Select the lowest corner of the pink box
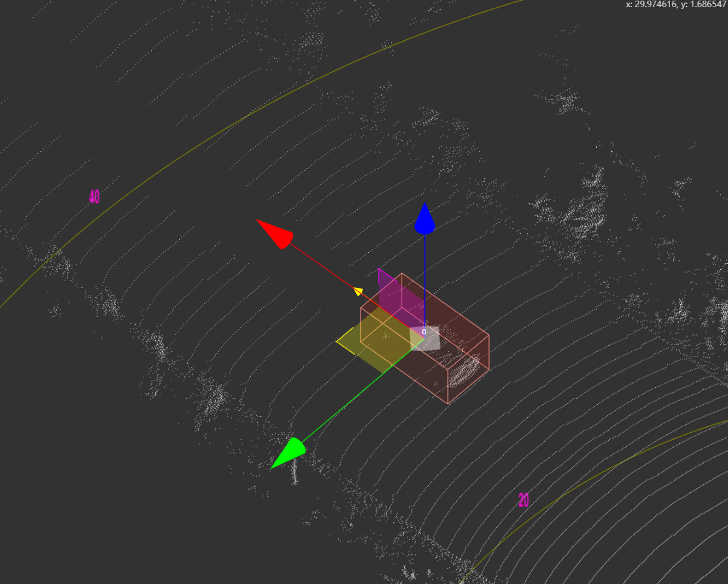This screenshot has height=584, width=728. tap(448, 403)
